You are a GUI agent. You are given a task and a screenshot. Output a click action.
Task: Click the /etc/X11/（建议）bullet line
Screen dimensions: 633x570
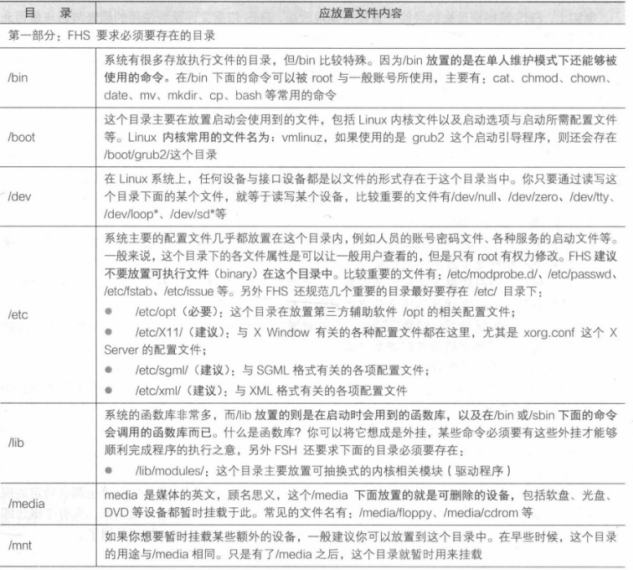coord(361,333)
